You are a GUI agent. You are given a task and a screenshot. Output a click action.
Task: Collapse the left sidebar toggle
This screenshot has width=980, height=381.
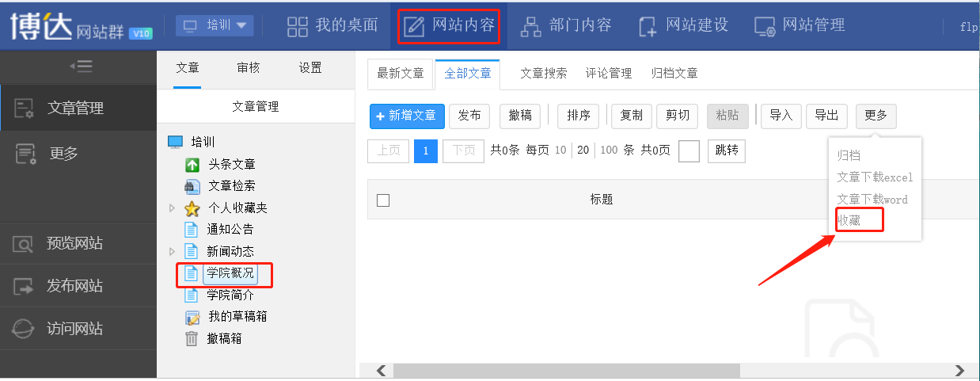point(81,67)
